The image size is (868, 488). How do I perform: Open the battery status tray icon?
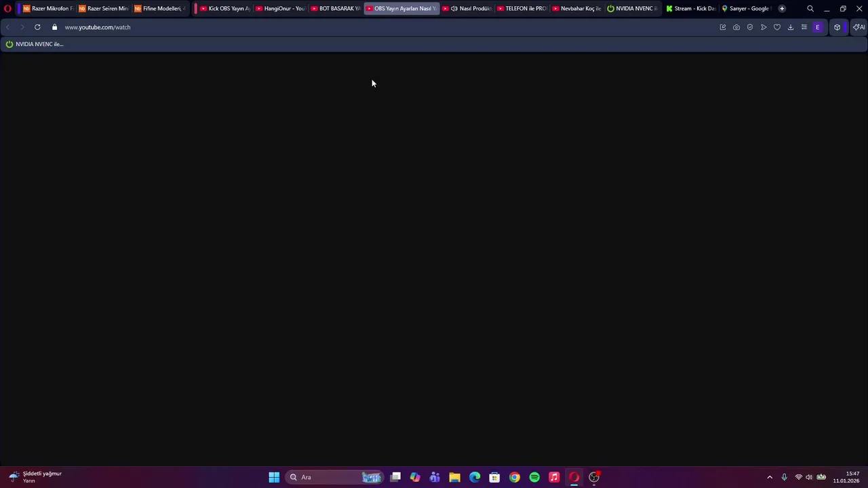[x=821, y=477]
